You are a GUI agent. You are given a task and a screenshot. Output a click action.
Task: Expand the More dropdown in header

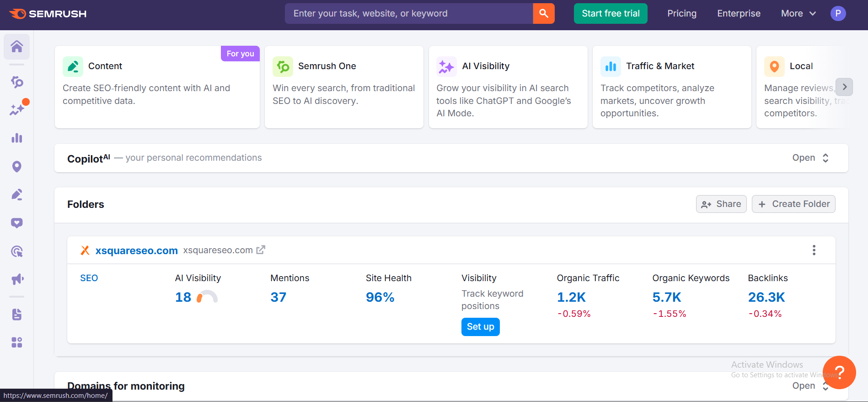tap(798, 13)
